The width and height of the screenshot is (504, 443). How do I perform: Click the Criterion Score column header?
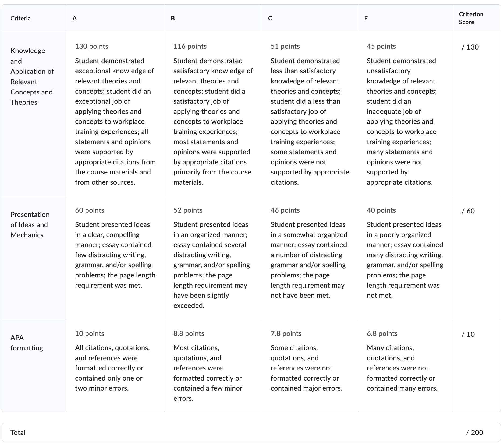pyautogui.click(x=471, y=18)
